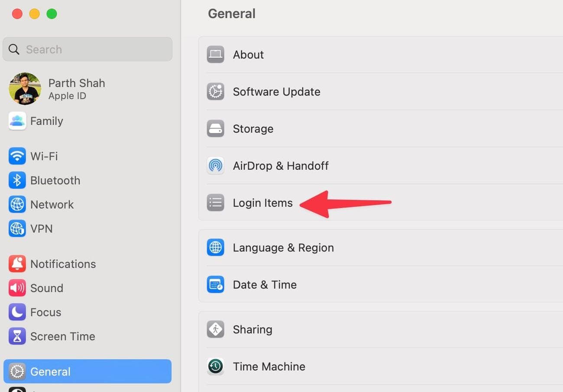Select the Time Machine icon
Viewport: 563px width, 392px height.
215,366
